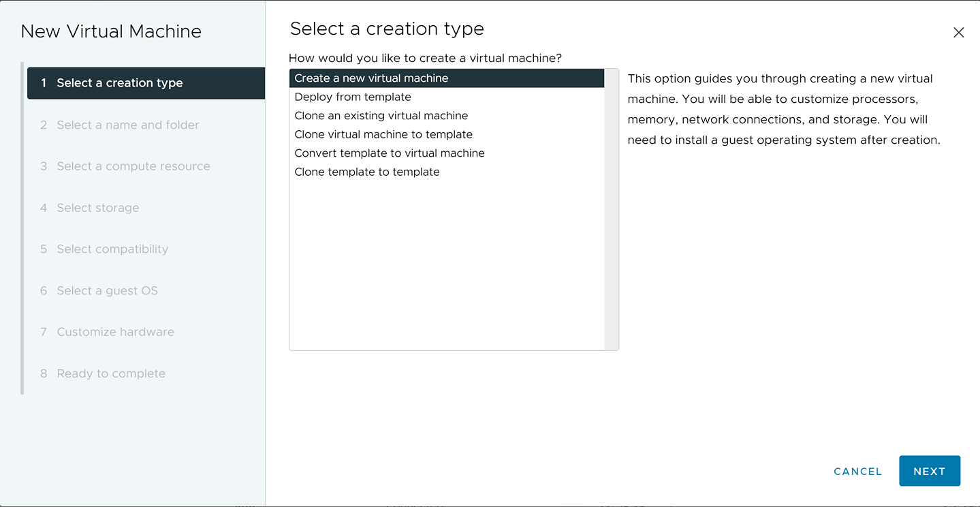
Task: Click the 'Select a creation type' page heading
Action: coord(387,29)
